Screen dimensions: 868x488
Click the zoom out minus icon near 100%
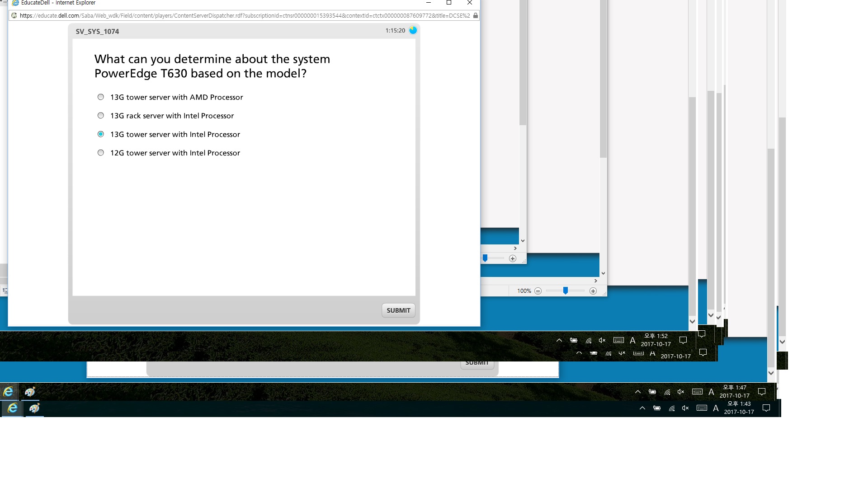(538, 291)
